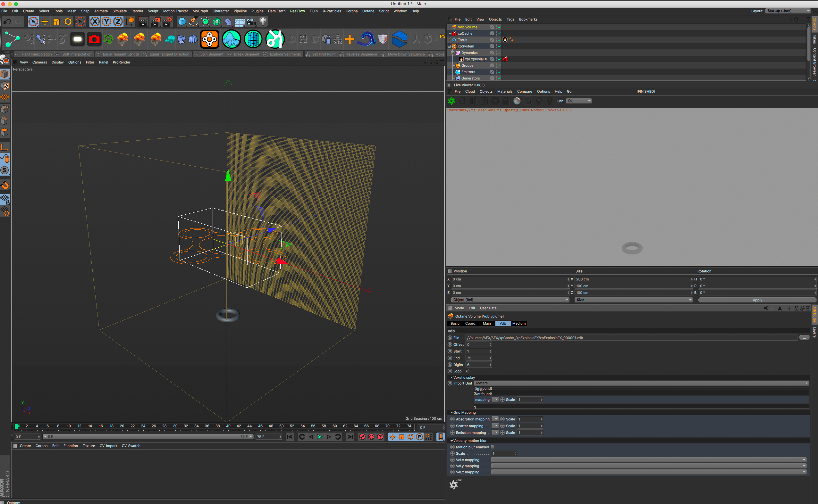The height and width of the screenshot is (504, 818).
Task: Expand the Voxel display section
Action: [452, 377]
